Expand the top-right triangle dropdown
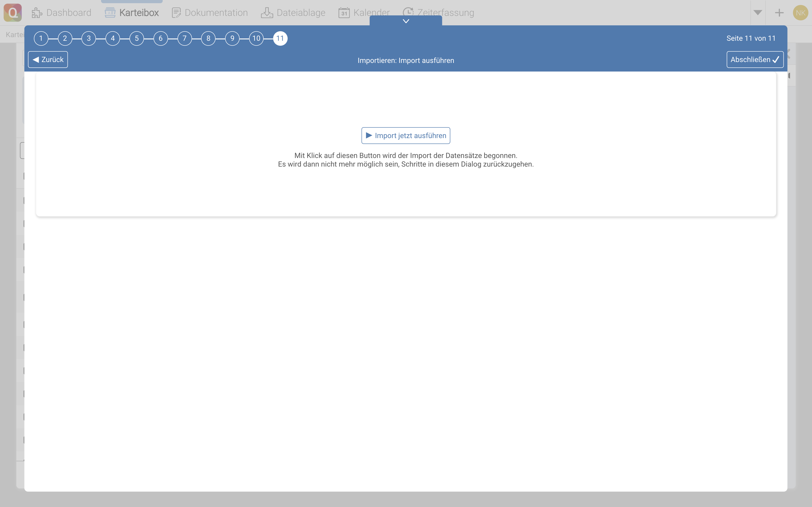This screenshot has width=812, height=507. pos(758,13)
